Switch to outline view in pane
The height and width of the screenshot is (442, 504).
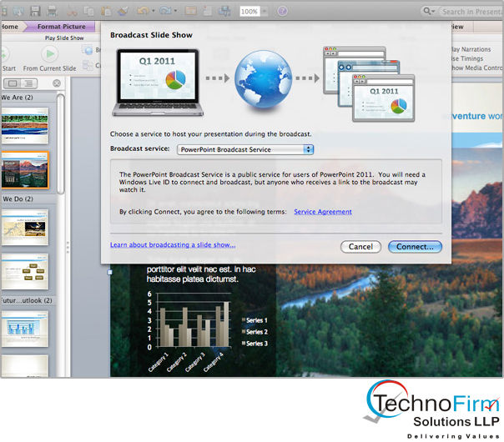click(x=29, y=83)
